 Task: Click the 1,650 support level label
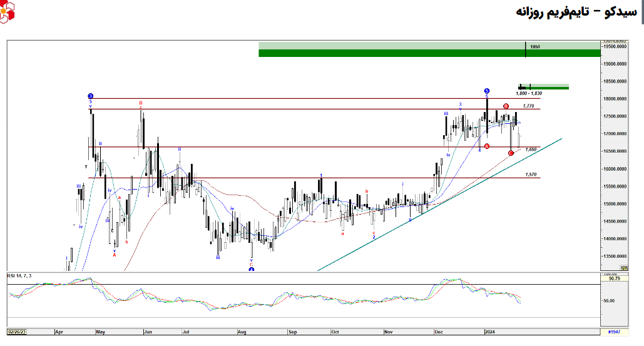point(531,150)
